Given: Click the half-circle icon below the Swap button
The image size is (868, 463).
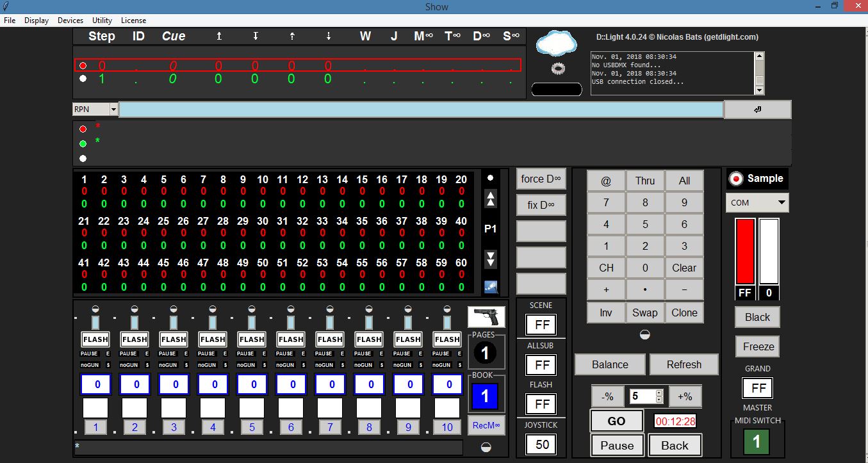Looking at the screenshot, I should (645, 334).
